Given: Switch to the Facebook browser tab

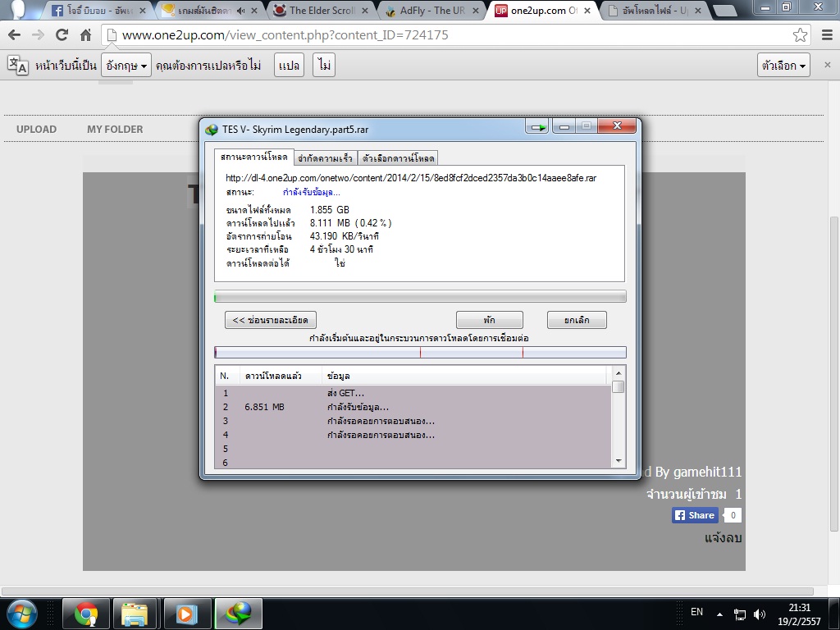Looking at the screenshot, I should pos(99,10).
